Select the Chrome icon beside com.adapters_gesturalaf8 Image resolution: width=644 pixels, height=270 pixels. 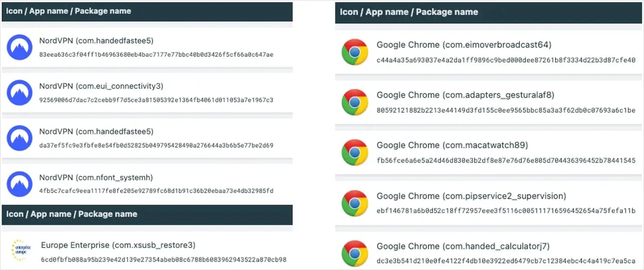pyautogui.click(x=355, y=102)
